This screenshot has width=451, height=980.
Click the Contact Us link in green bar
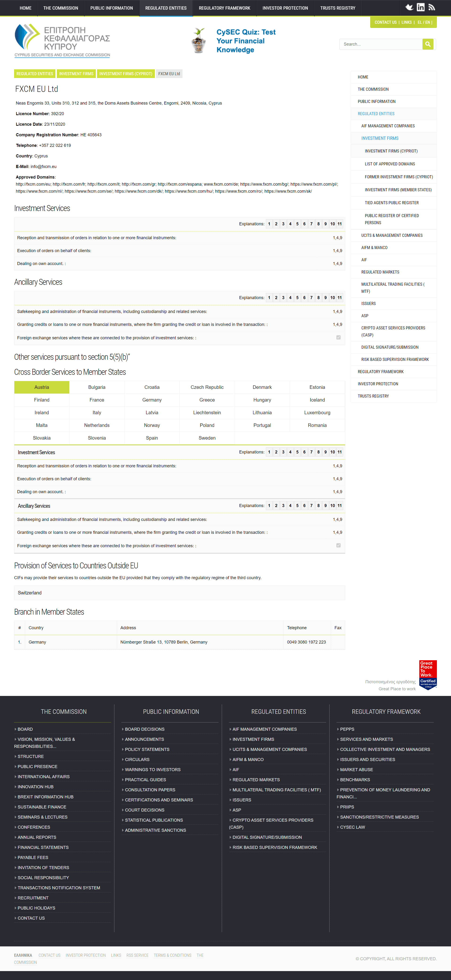pyautogui.click(x=386, y=23)
